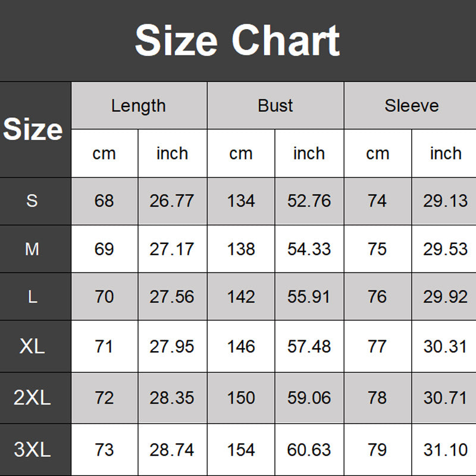Screen dimensions: 476x476
Task: Click the Size row header label
Action: [x=33, y=129]
